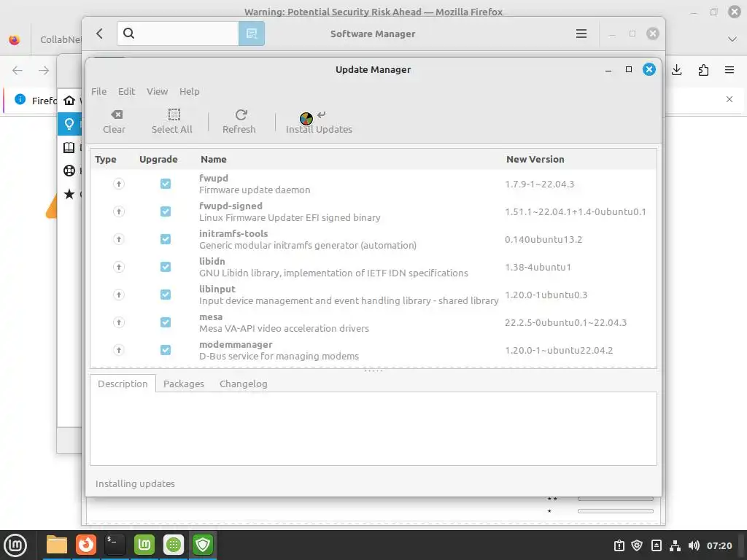Toggle Software Manager search-in-description button
The width and height of the screenshot is (747, 560).
252,34
